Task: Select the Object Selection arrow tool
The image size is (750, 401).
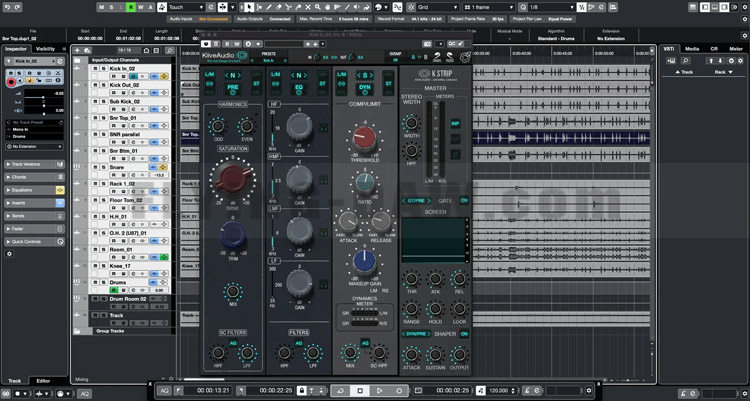Action: coord(249,7)
